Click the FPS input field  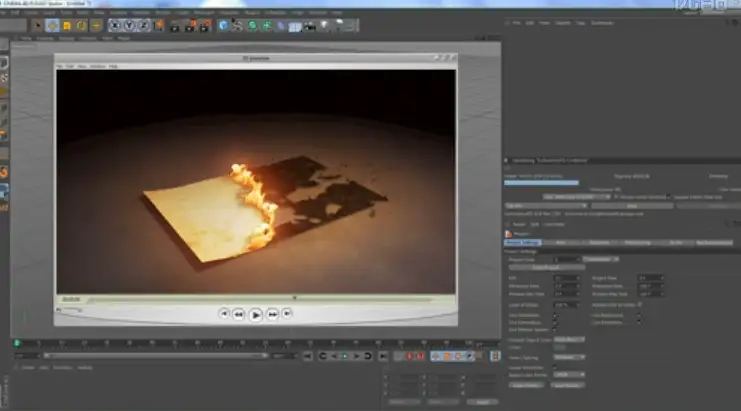point(566,278)
